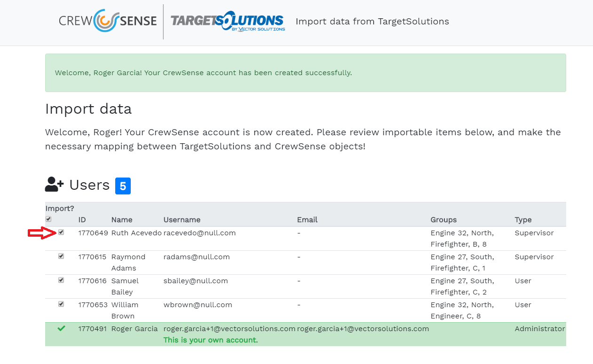Screen dimensions: 593x364
Task: Click ID 1770615
Action: click(x=93, y=257)
